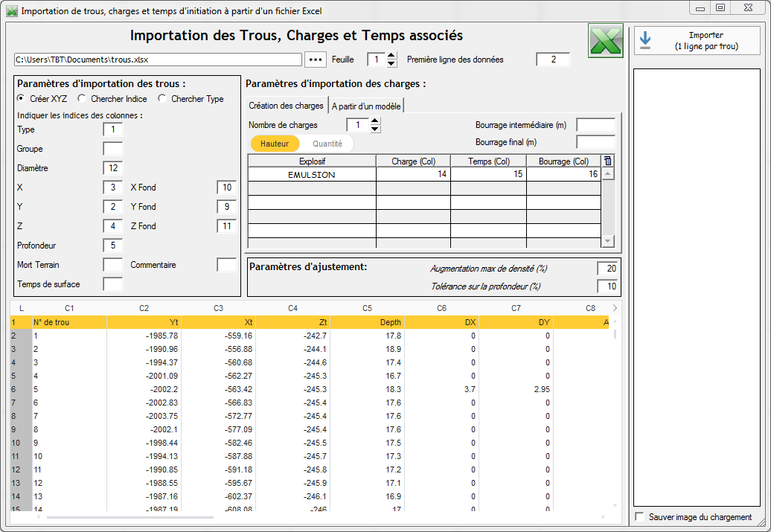
Task: Click the Y Fond column index field
Action: point(227,207)
